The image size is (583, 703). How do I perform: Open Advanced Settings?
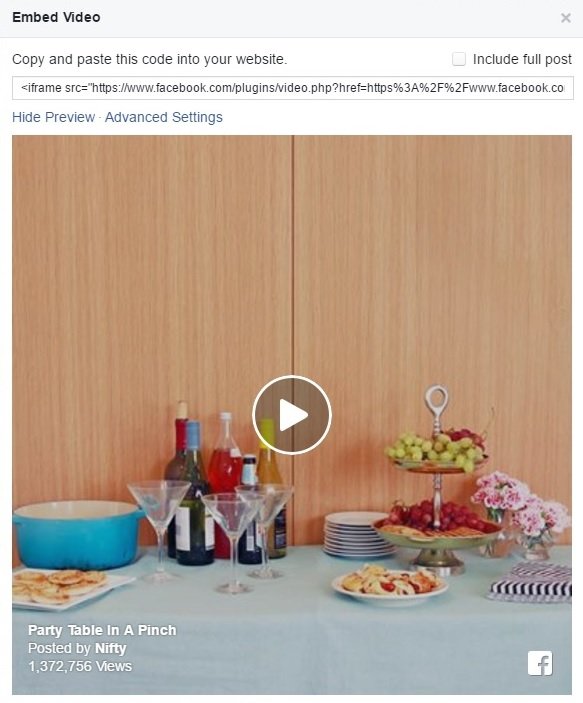point(164,117)
